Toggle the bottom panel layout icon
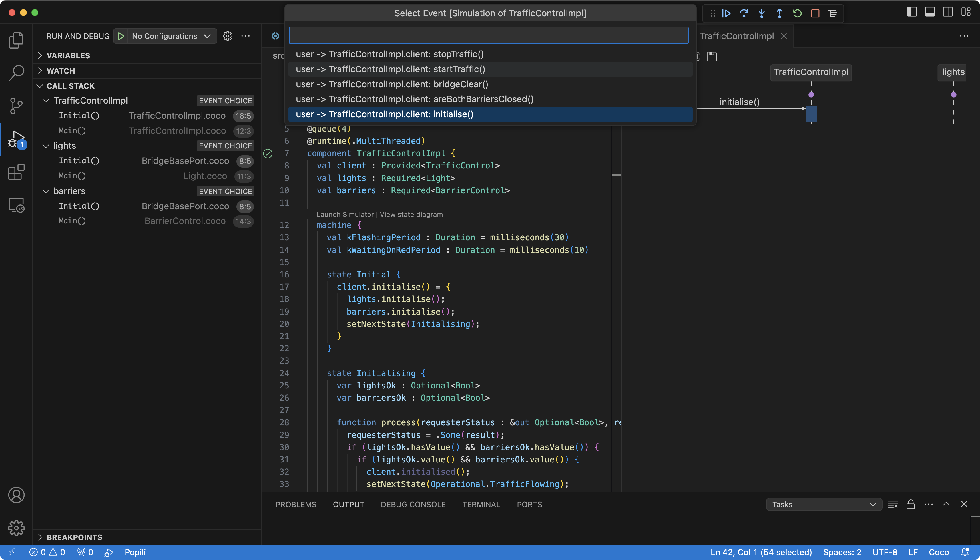 tap(930, 12)
